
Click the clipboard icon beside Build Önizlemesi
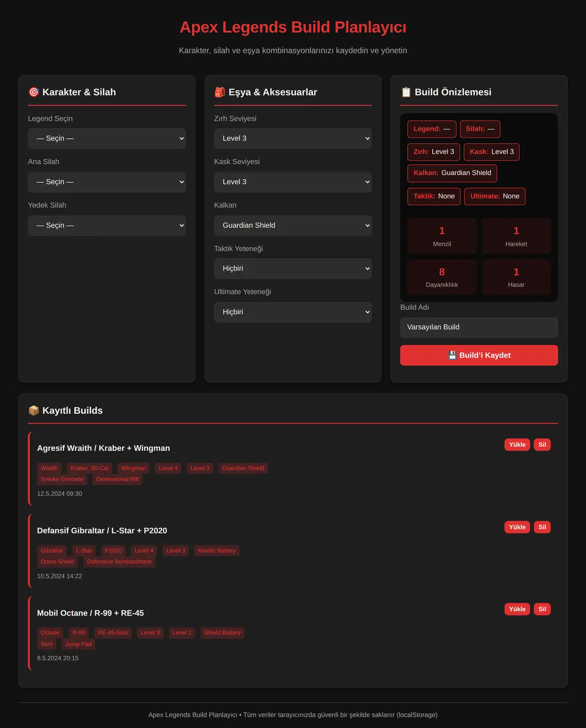(406, 92)
